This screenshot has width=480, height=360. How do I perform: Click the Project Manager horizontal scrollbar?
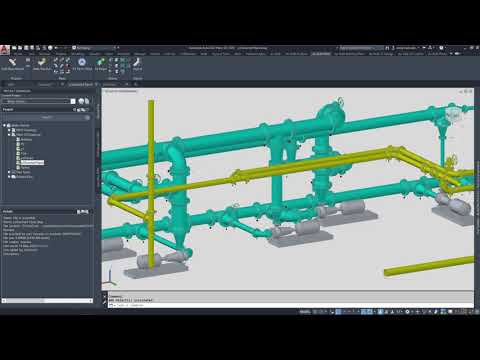point(47,301)
